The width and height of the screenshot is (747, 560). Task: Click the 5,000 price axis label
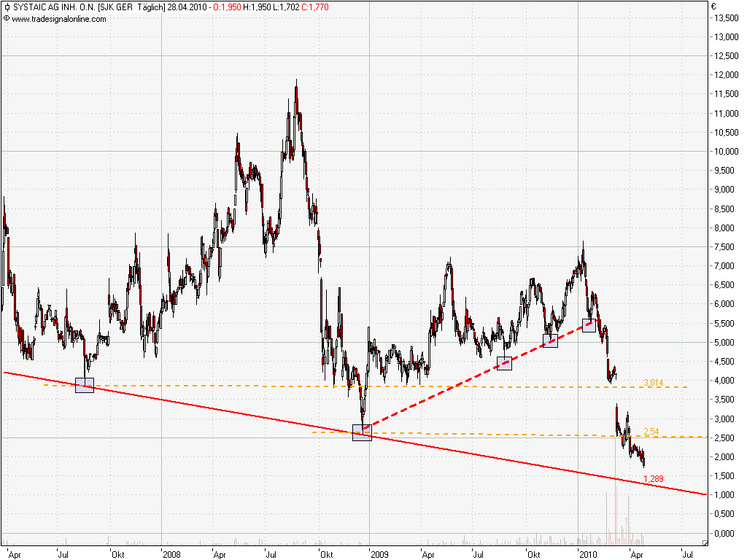tap(724, 343)
